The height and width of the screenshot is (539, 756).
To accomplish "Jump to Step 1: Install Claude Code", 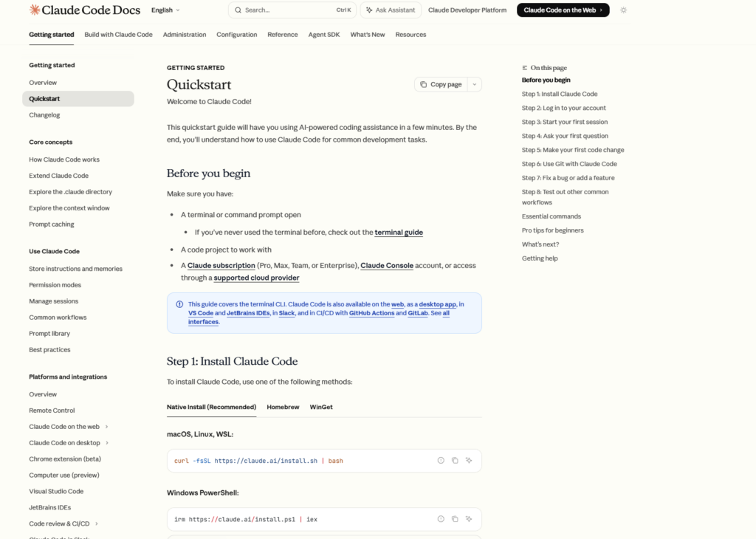I will [x=560, y=94].
